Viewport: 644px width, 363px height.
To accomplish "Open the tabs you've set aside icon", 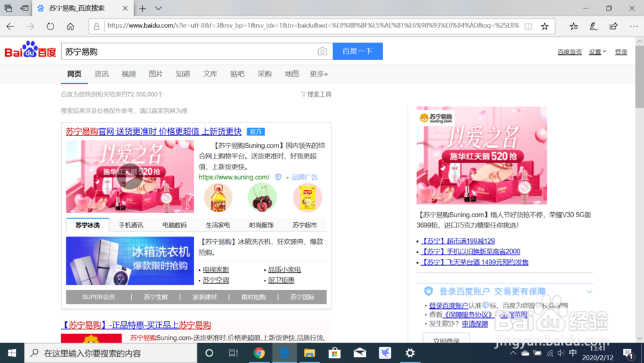I will (x=8, y=8).
